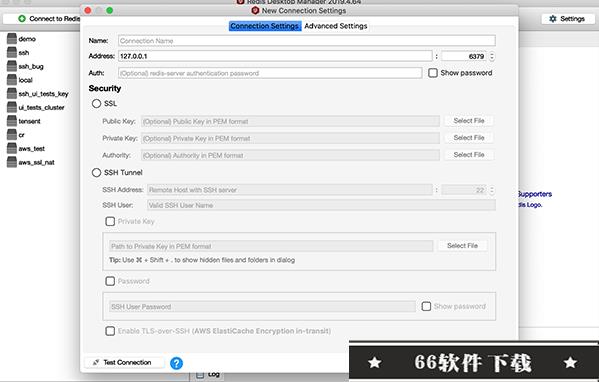
Task: Click the aws_ssl_nat connection database icon
Action: (x=12, y=162)
